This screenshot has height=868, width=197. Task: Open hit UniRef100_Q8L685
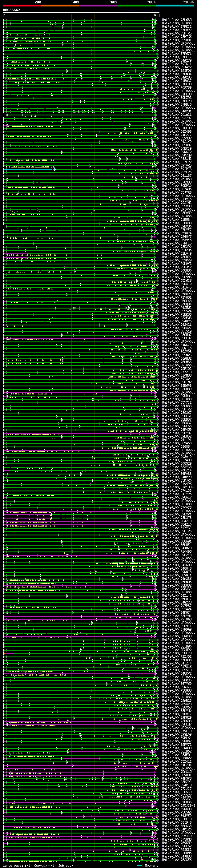[176, 20]
